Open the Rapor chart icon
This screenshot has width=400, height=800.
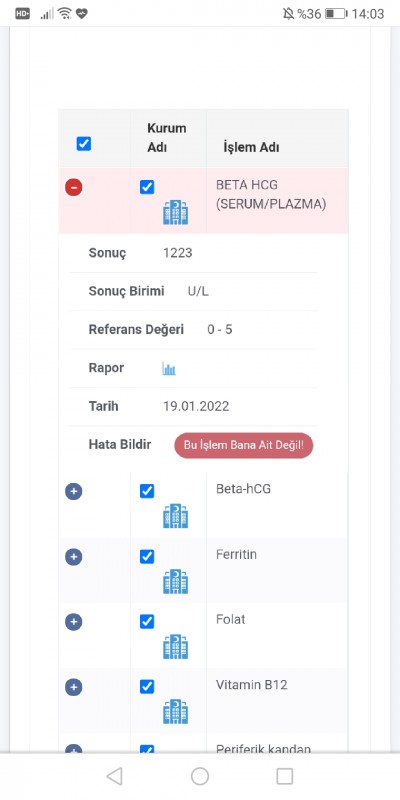click(169, 368)
